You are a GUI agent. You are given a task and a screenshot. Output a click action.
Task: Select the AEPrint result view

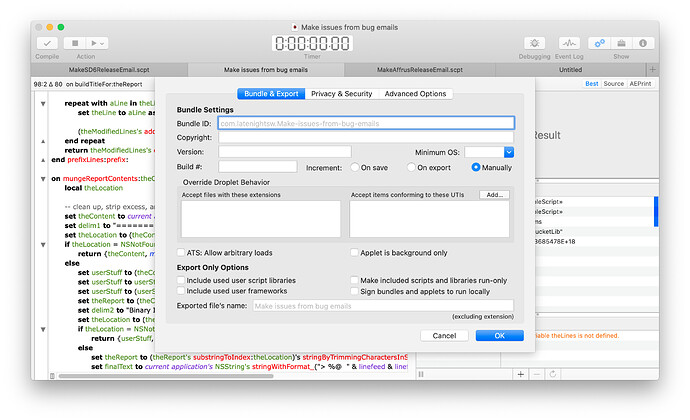pos(640,84)
